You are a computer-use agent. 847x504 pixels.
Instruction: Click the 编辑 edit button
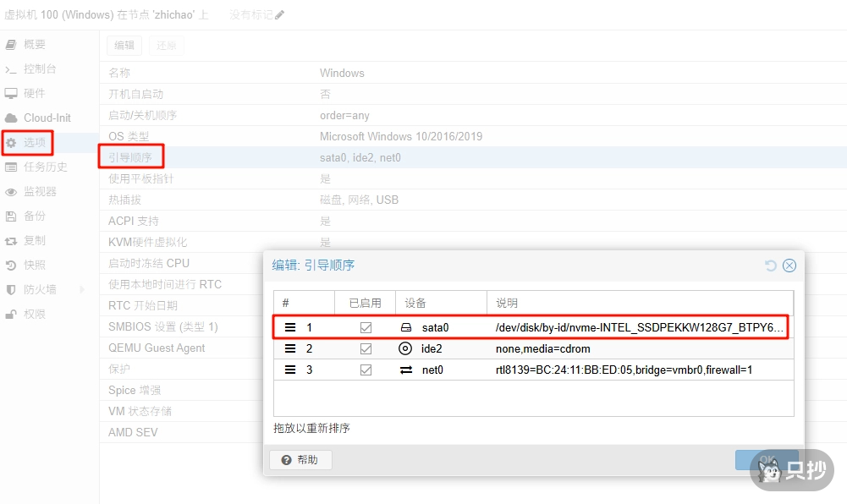tap(124, 46)
